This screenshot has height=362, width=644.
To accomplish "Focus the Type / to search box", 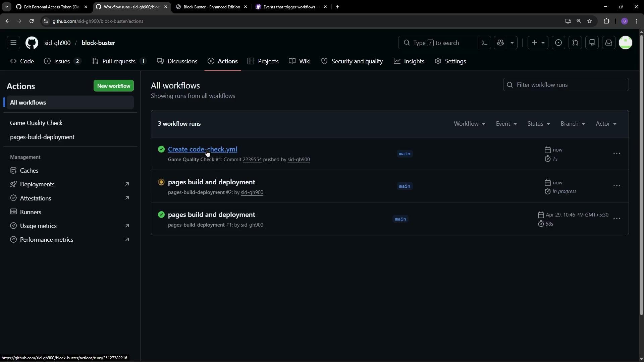I will pos(438,43).
